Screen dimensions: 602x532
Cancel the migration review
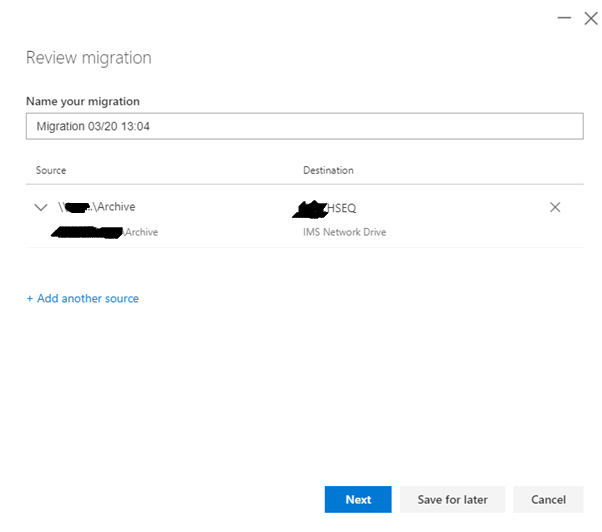548,500
